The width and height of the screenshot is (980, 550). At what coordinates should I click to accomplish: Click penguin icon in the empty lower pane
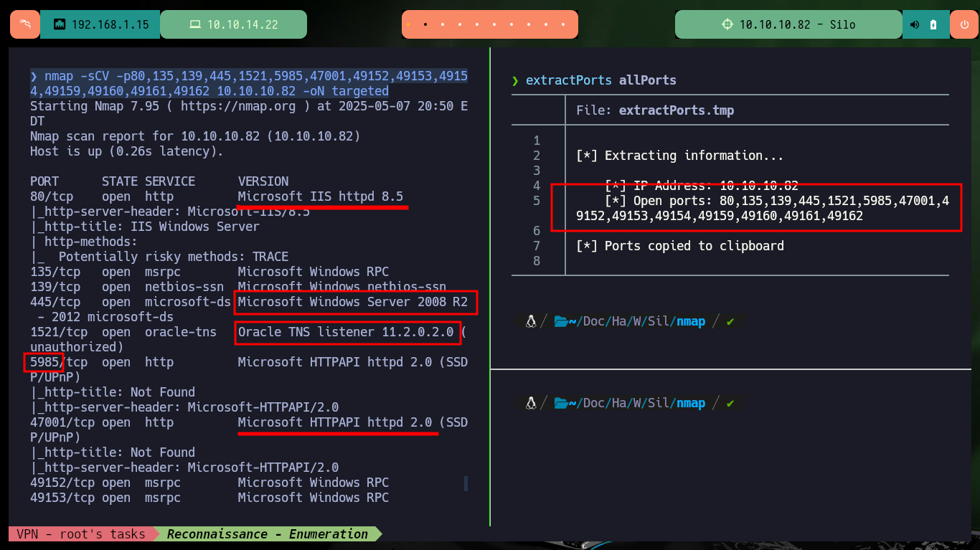(x=531, y=403)
